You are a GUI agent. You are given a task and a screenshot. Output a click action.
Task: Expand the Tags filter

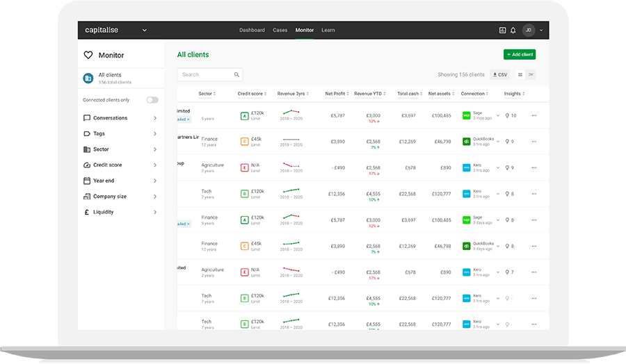click(x=155, y=133)
